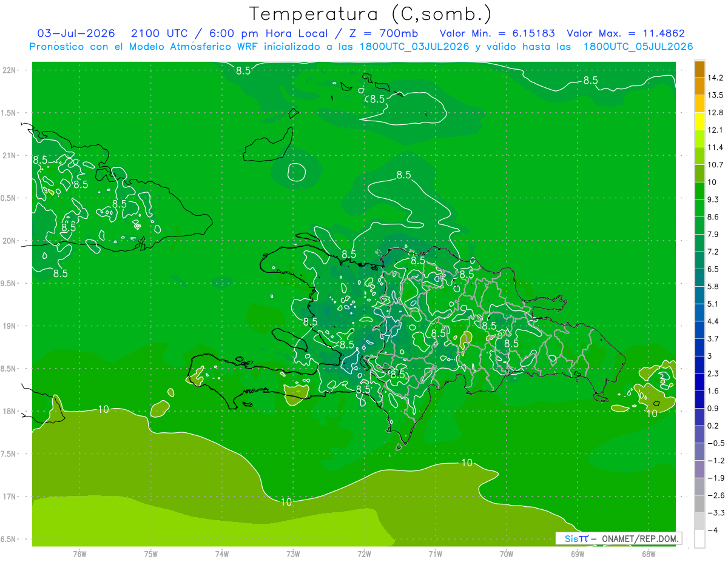The width and height of the screenshot is (728, 562).
Task: Click the "Z = 700mb" level label
Action: 383,33
